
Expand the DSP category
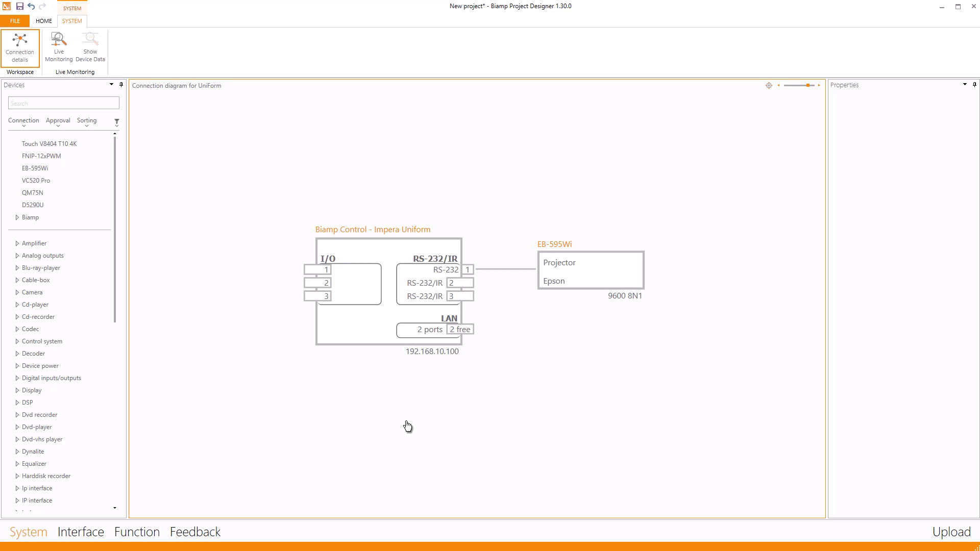tap(17, 403)
